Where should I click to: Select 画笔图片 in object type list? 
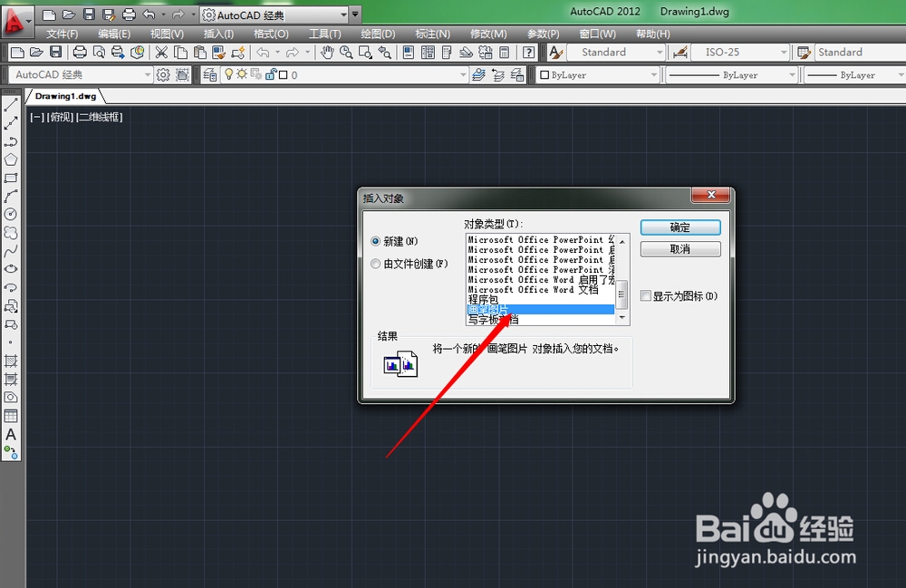[x=540, y=310]
